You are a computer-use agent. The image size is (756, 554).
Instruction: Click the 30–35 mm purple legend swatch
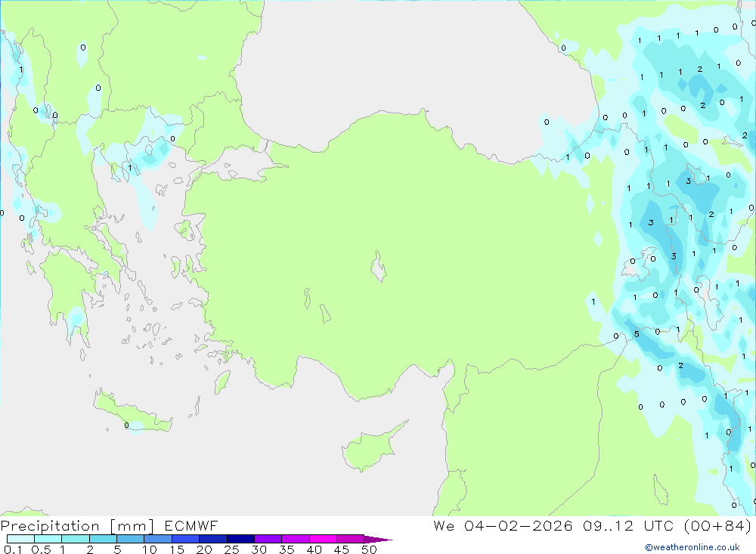(268, 539)
